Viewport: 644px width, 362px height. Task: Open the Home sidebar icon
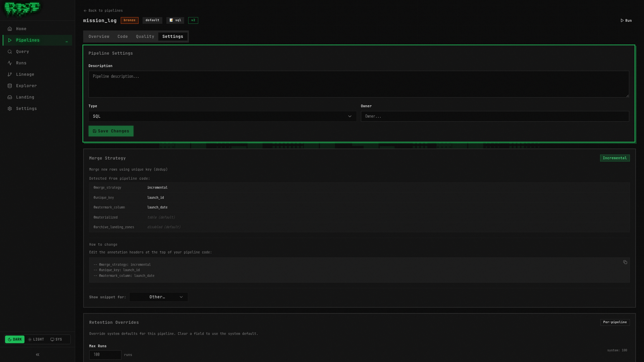[x=10, y=29]
